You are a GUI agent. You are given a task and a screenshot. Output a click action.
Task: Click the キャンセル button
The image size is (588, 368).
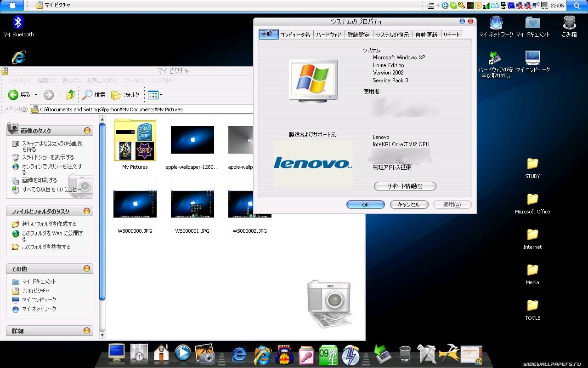tap(409, 205)
